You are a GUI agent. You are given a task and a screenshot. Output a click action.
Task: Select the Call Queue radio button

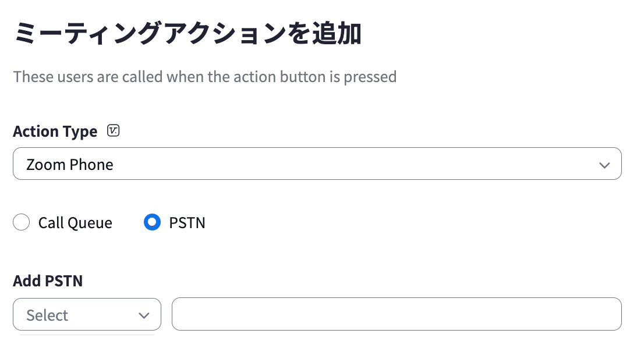click(22, 222)
